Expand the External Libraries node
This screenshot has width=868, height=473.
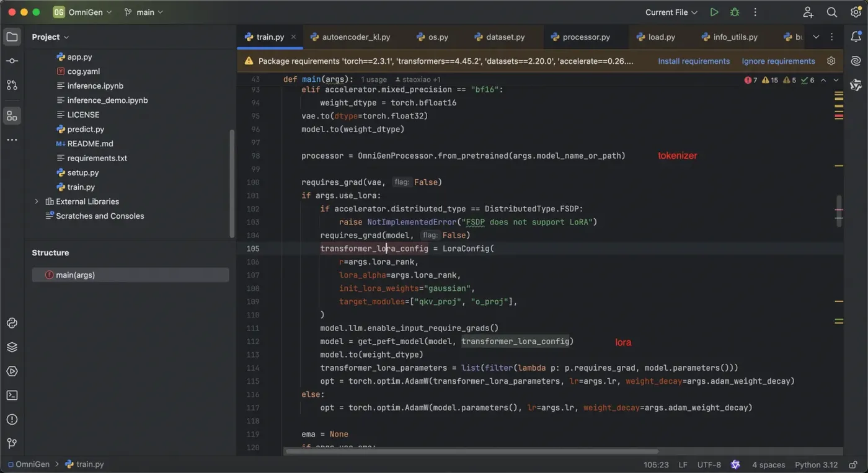tap(36, 201)
